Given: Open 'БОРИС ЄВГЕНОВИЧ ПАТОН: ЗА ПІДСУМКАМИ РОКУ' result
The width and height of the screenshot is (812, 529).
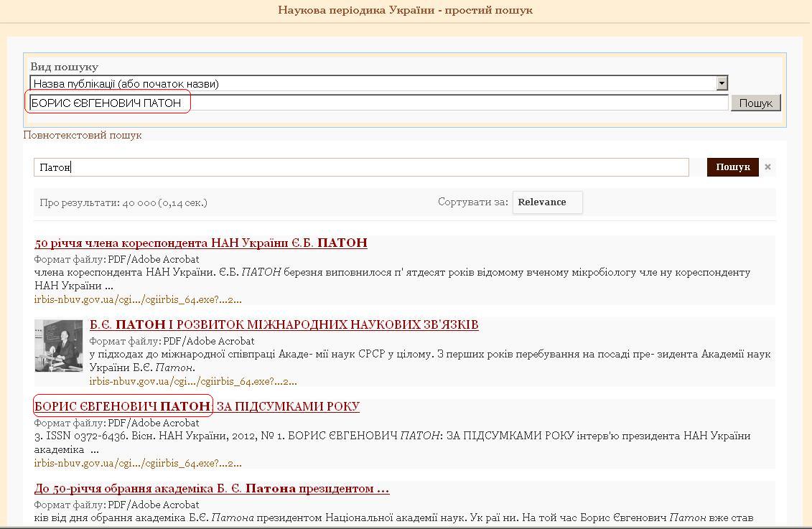Looking at the screenshot, I should (x=197, y=407).
